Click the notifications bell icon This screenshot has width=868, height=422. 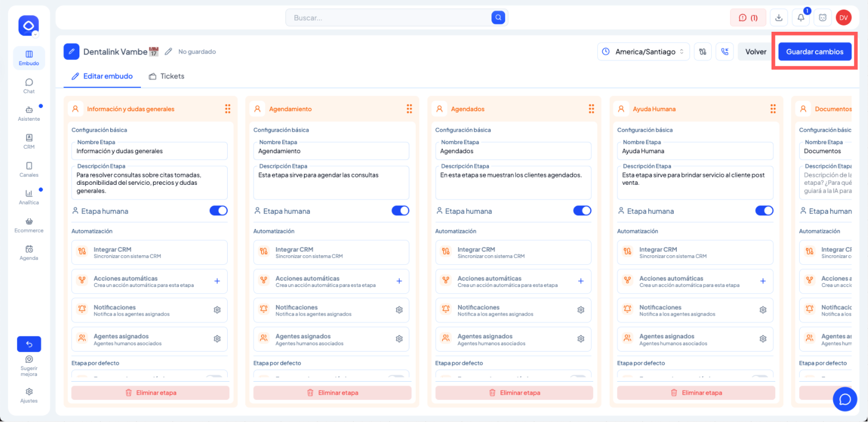tap(801, 18)
